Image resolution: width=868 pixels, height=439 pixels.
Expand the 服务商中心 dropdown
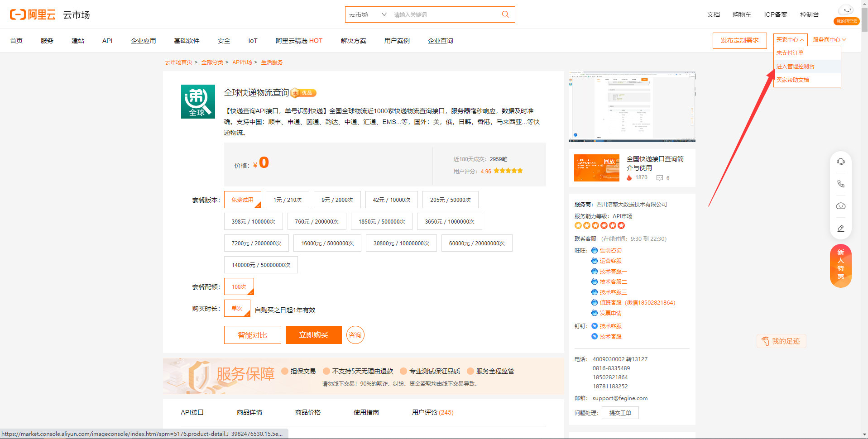pos(830,40)
